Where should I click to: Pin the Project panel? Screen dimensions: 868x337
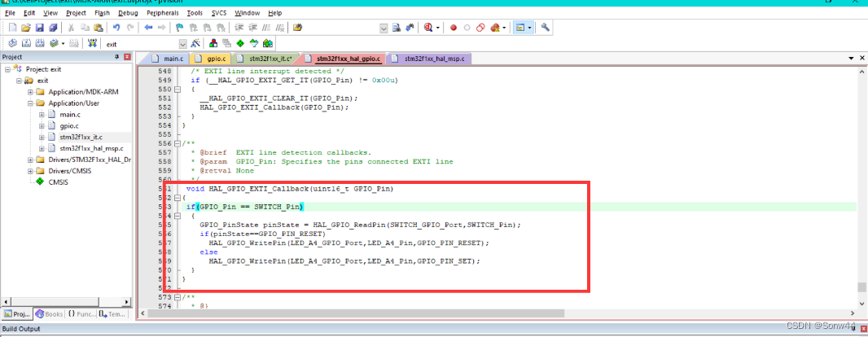pos(116,57)
